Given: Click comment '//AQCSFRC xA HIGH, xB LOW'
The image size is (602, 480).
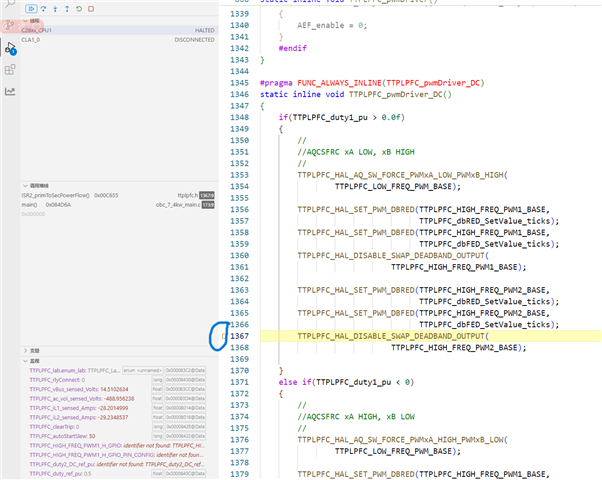Looking at the screenshot, I should [x=356, y=417].
